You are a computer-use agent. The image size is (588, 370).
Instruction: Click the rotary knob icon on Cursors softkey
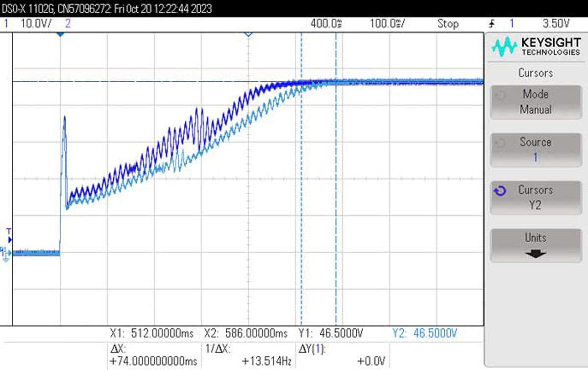tap(500, 191)
